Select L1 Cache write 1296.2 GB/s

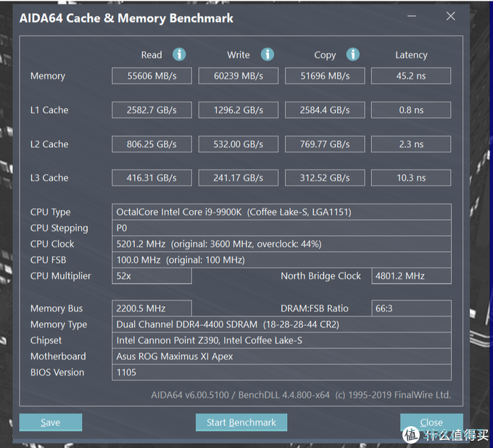(x=239, y=110)
